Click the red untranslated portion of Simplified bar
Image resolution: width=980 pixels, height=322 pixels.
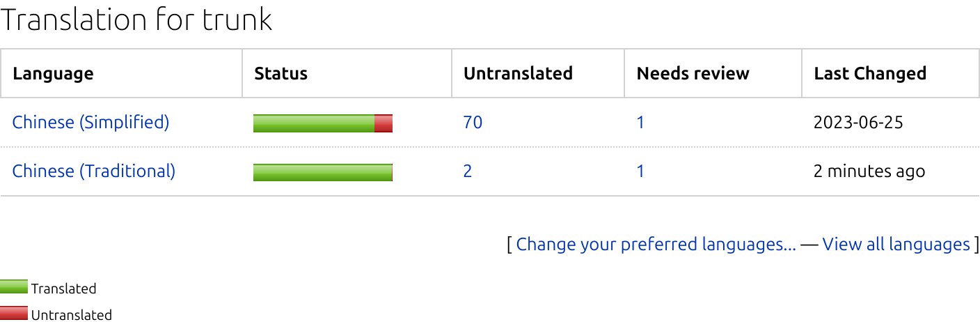click(384, 123)
